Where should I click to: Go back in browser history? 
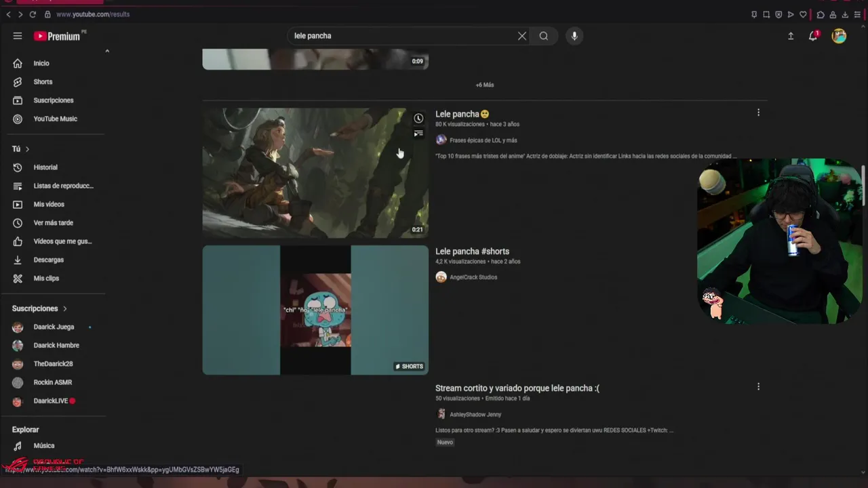pyautogui.click(x=8, y=14)
